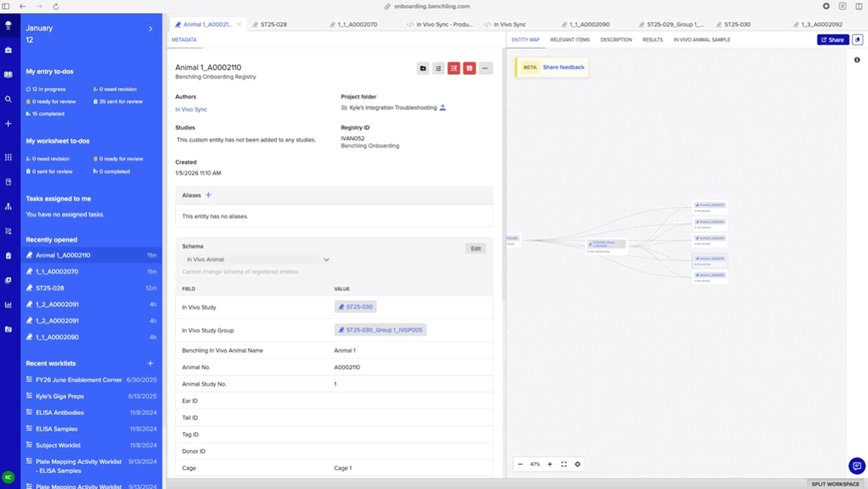This screenshot has width=868, height=489.
Task: Open the In Vivo Animal schema dropdown
Action: [257, 260]
